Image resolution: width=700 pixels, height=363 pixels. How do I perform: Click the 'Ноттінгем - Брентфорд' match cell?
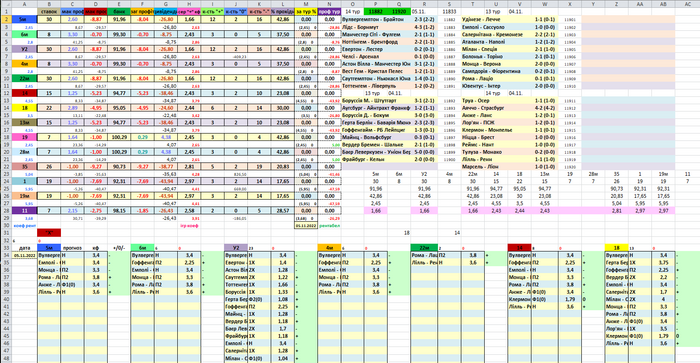(376, 42)
